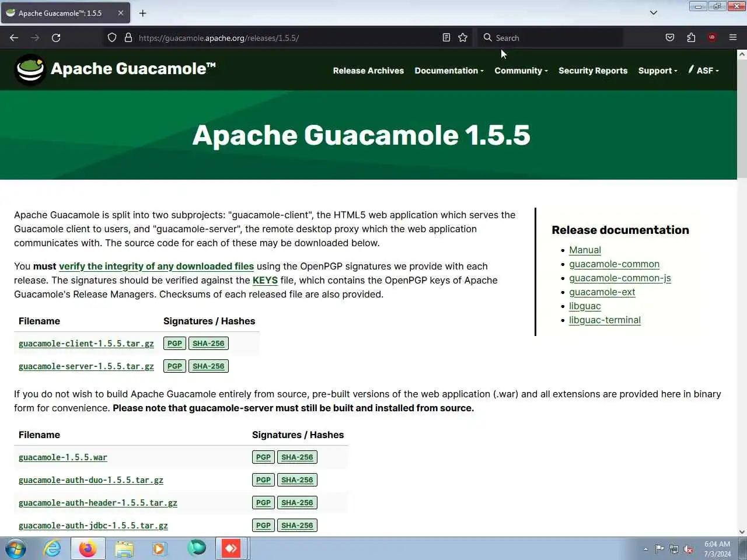The height and width of the screenshot is (560, 747).
Task: Open the Firefox hamburger menu
Action: pyautogui.click(x=733, y=38)
